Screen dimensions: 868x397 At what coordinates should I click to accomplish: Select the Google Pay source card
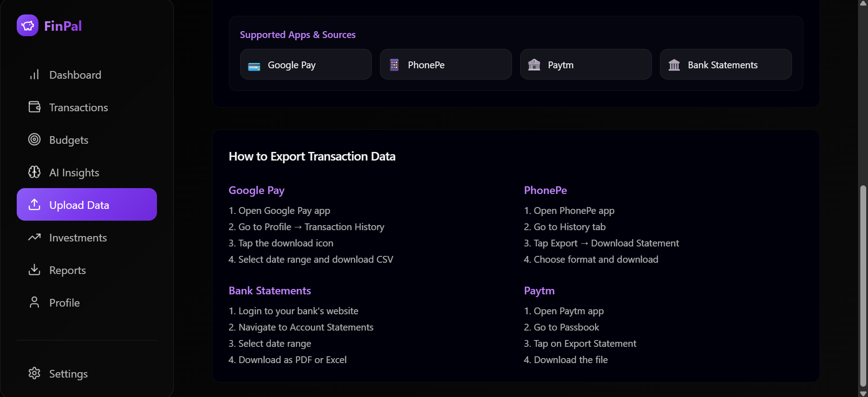point(306,64)
